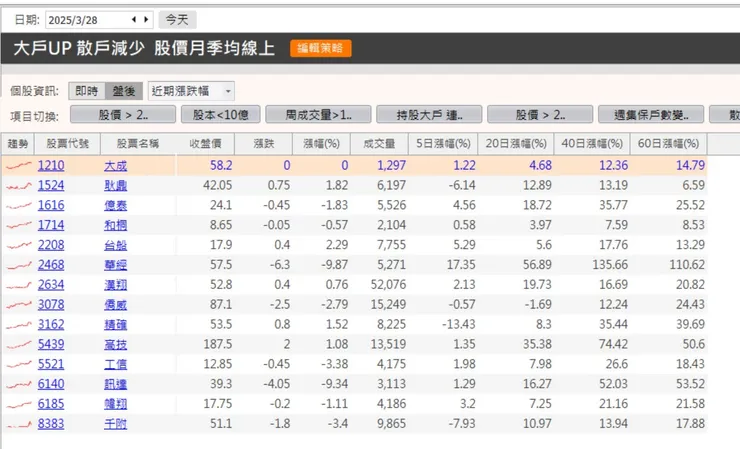Sort by the 成交量 column header

pos(379,144)
